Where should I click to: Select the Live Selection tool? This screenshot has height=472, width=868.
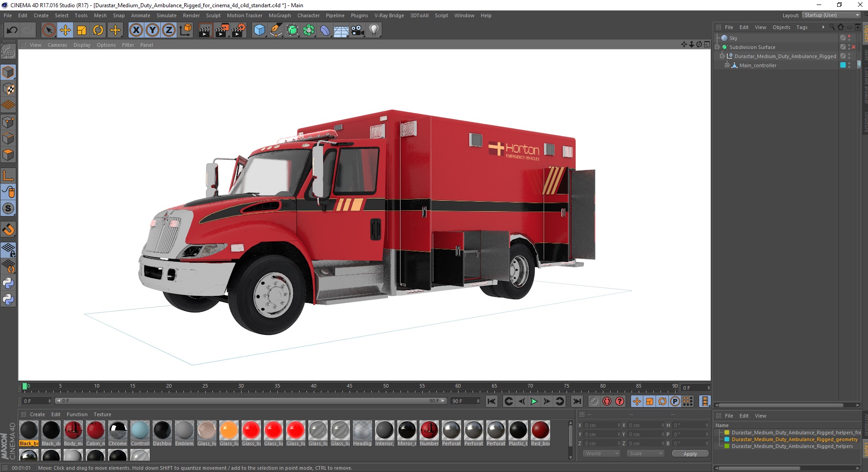(49, 30)
